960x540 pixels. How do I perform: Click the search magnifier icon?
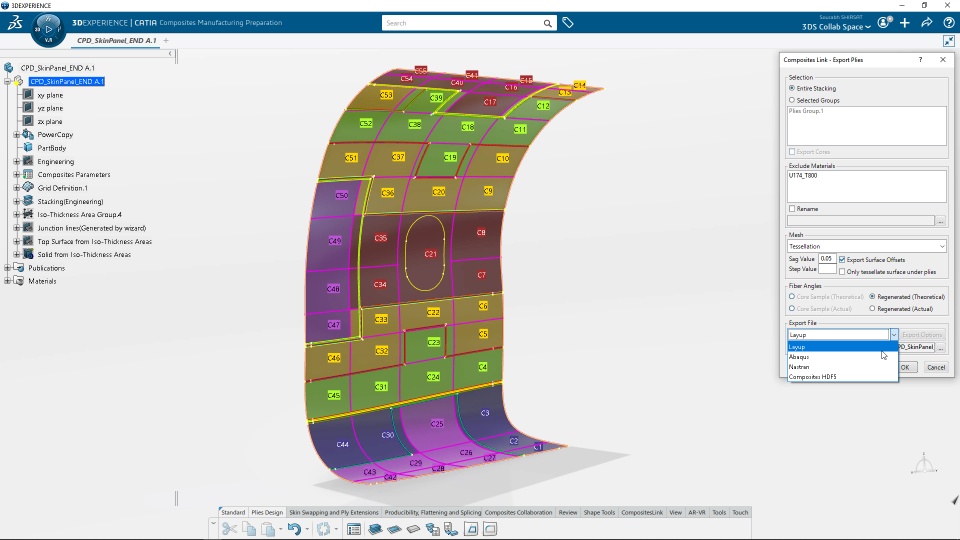(547, 23)
